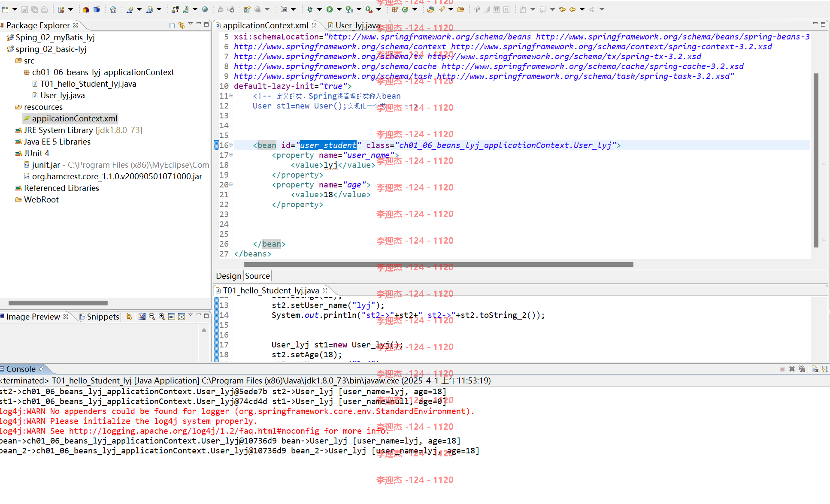The width and height of the screenshot is (830, 504).
Task: Click the green Run button icon
Action: [329, 9]
